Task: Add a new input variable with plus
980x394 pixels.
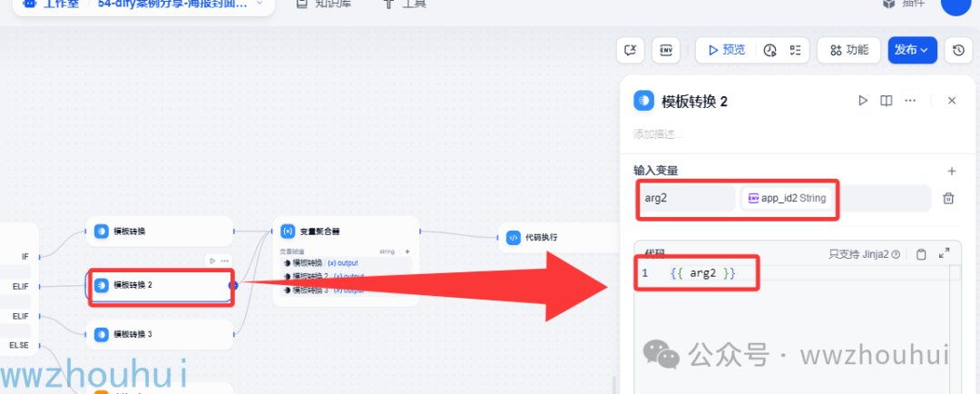Action: pos(952,171)
